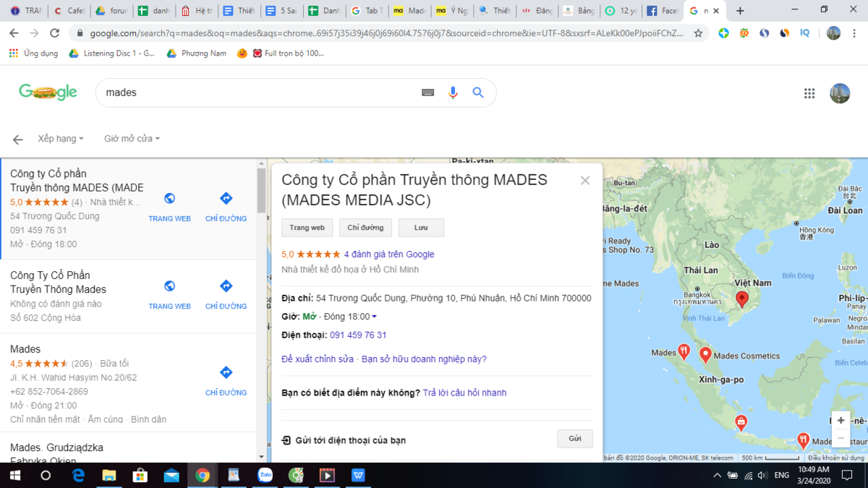Open the Listening Disc 1 bookmark
This screenshot has height=488, width=868.
point(111,53)
